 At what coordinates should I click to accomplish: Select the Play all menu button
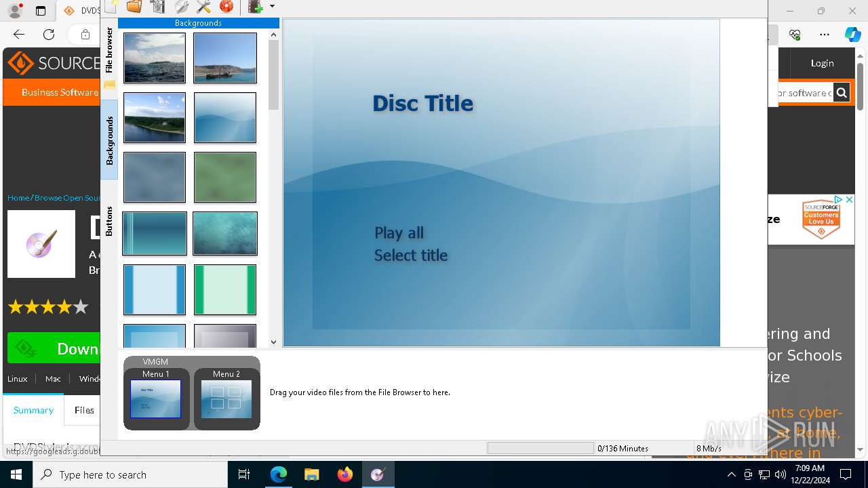[x=399, y=232]
